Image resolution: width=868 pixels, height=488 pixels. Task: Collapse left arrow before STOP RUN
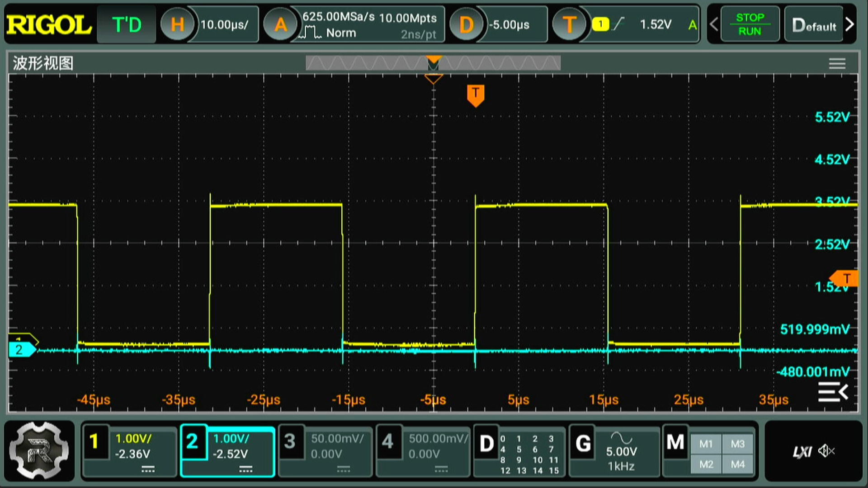[x=713, y=24]
